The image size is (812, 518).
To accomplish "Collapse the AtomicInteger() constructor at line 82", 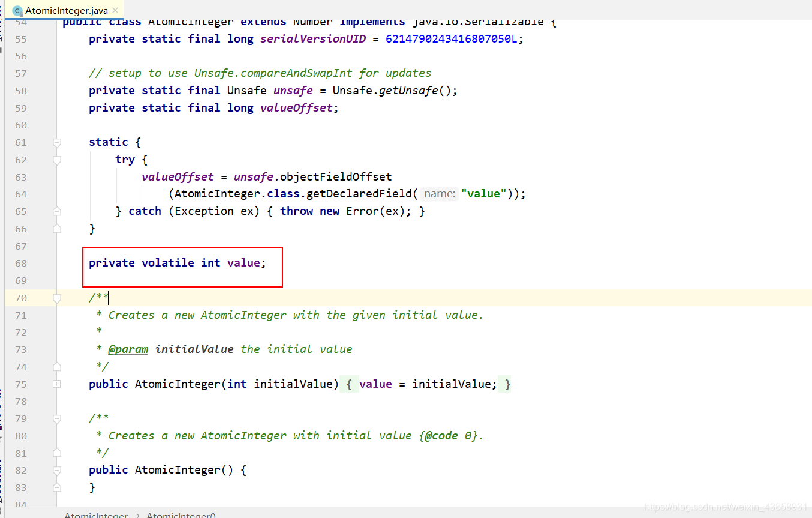I will pos(57,470).
